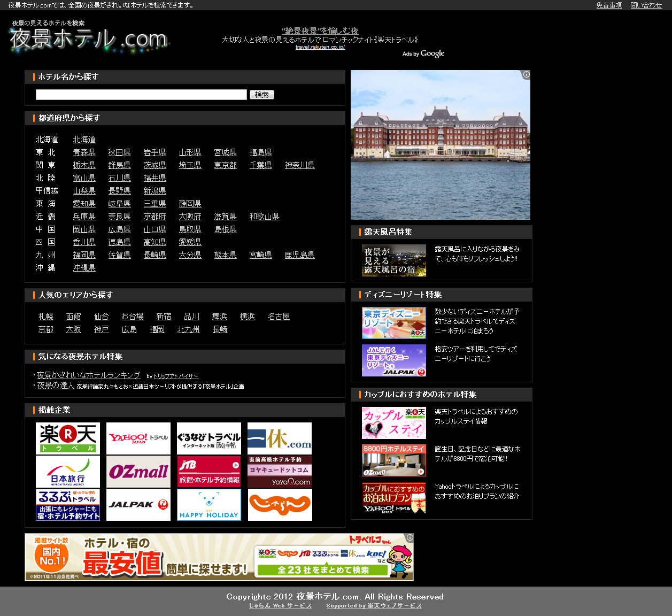Open the orange じゃらん logo

pos(280,505)
